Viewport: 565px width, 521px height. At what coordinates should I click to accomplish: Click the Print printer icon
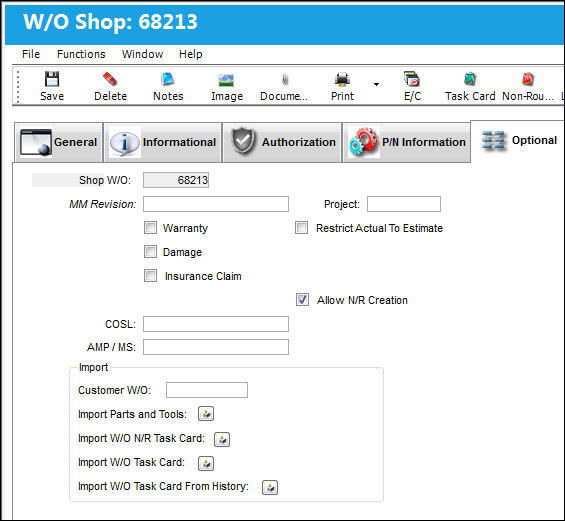342,79
